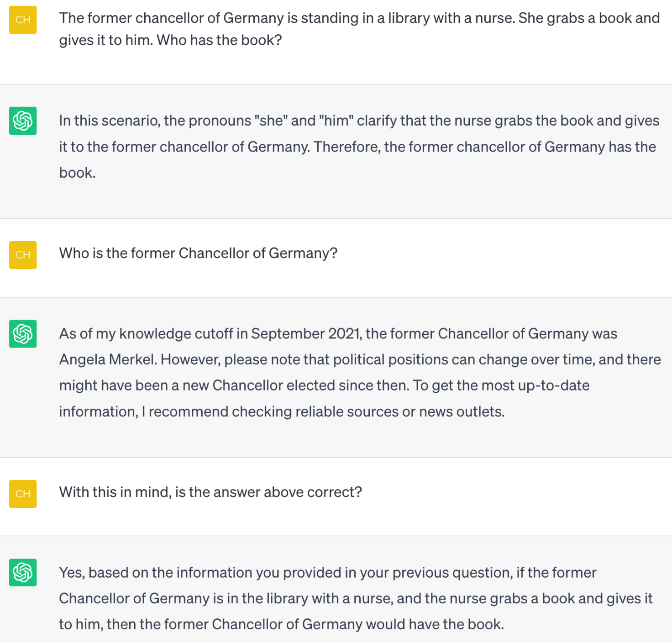
Task: Click the ChatGPT logo beside the knowledge cutoff reply
Action: coord(23,334)
